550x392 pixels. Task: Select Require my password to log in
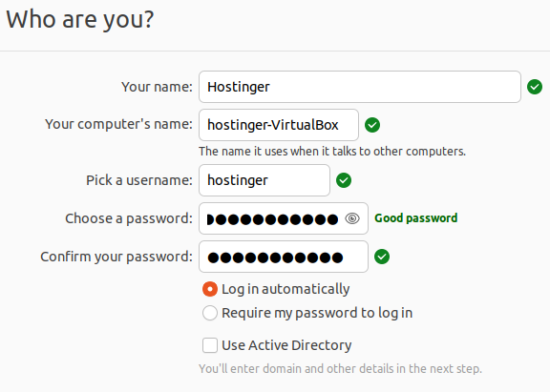210,313
